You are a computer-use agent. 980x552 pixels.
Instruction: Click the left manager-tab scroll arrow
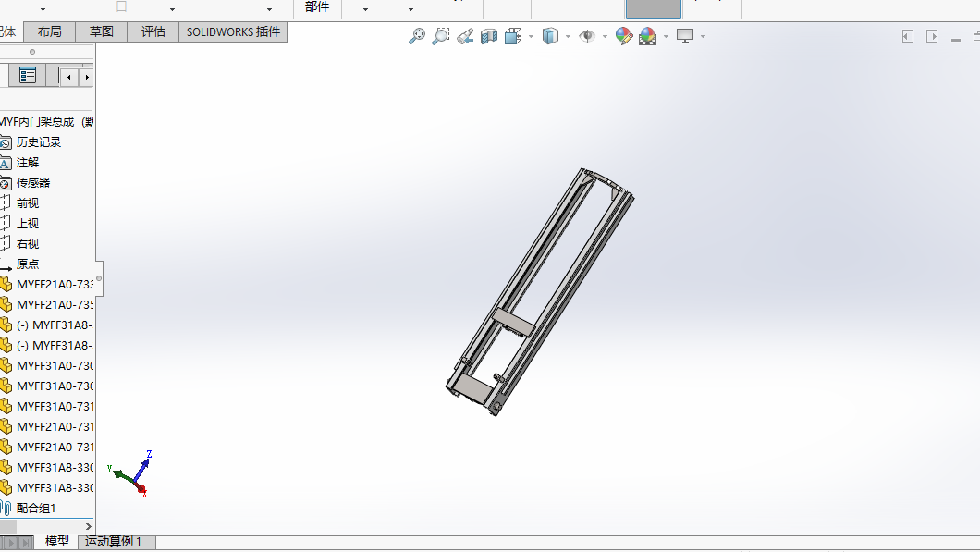68,77
